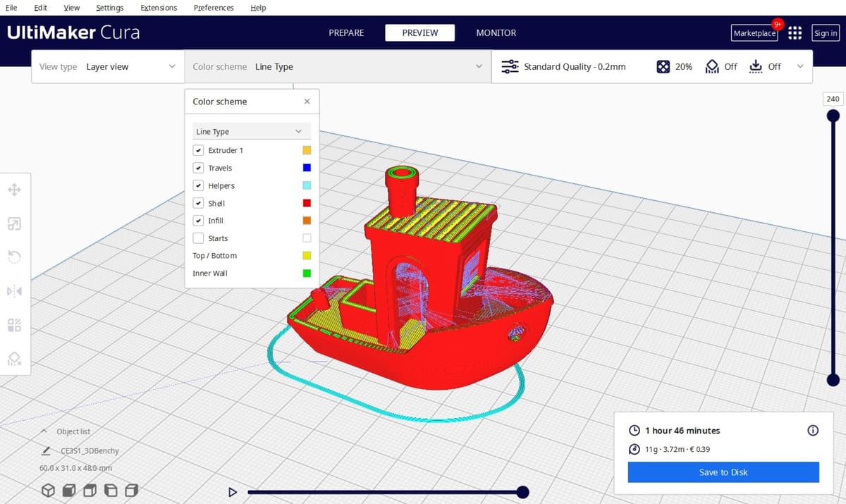Select the Mirror tool in left toolbar

pyautogui.click(x=14, y=291)
